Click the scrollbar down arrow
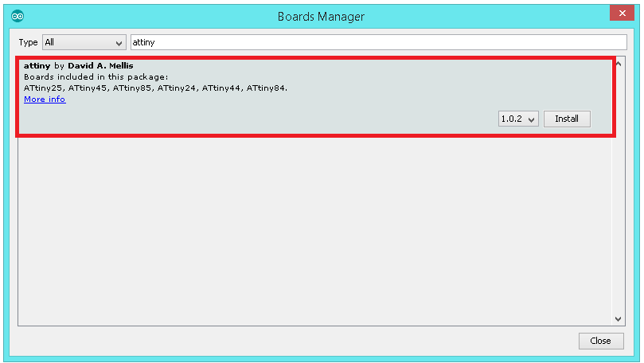The width and height of the screenshot is (644, 363). point(619,318)
